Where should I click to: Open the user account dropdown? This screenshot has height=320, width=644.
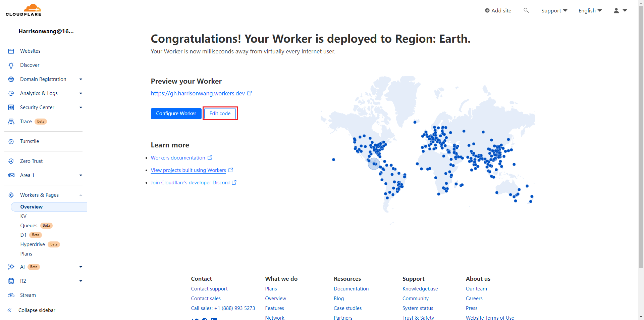pyautogui.click(x=620, y=10)
